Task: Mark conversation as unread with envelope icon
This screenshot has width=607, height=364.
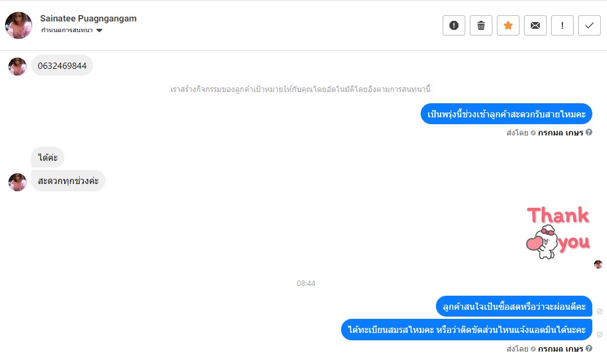Action: [x=535, y=25]
